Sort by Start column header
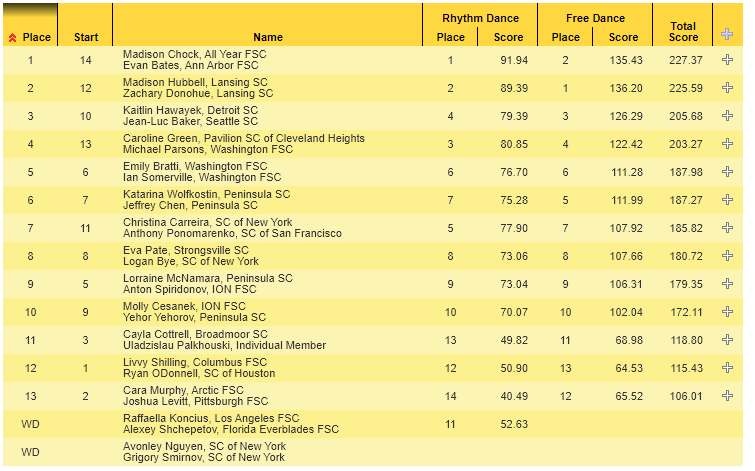 click(86, 37)
